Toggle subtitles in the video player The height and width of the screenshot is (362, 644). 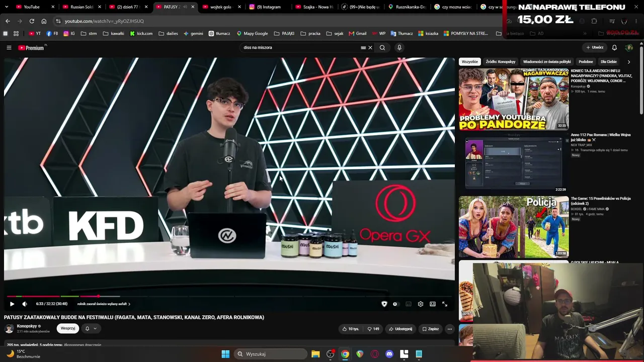(409, 304)
